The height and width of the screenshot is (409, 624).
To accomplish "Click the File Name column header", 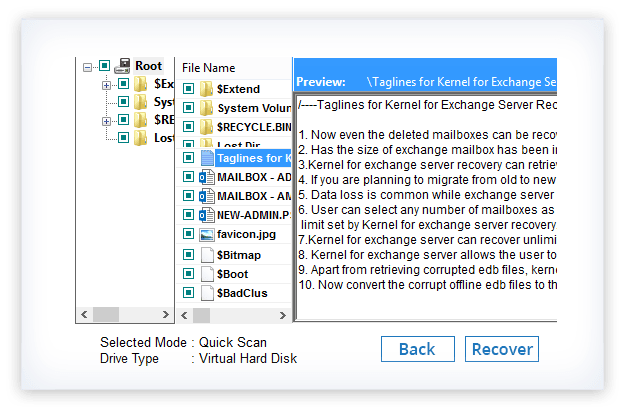I will [209, 67].
